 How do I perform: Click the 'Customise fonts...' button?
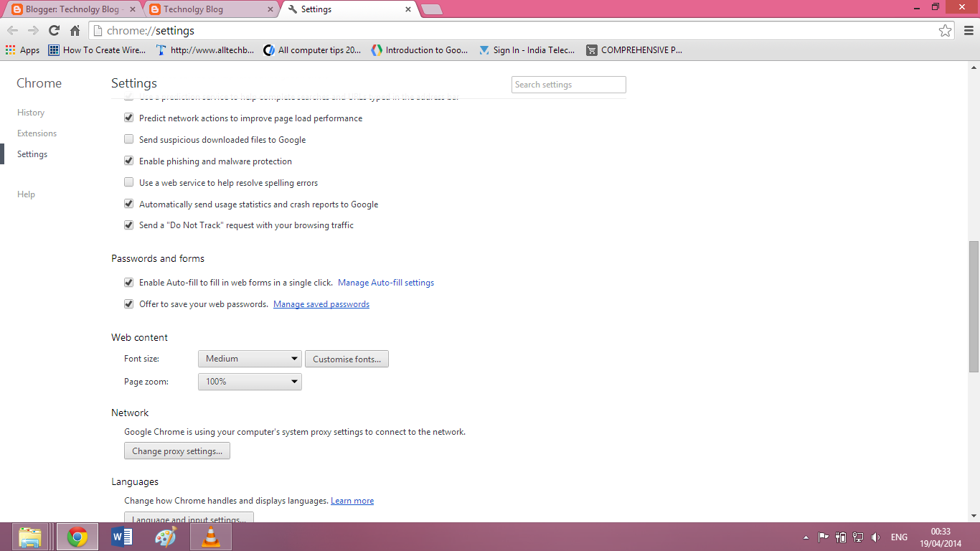(x=347, y=359)
